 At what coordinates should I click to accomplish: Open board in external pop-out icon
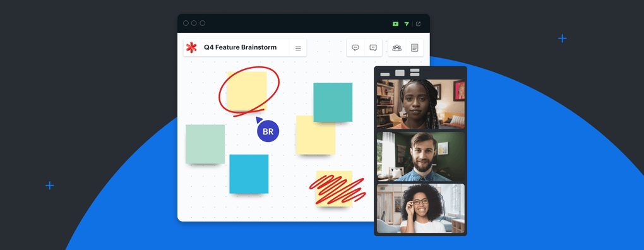(x=418, y=24)
